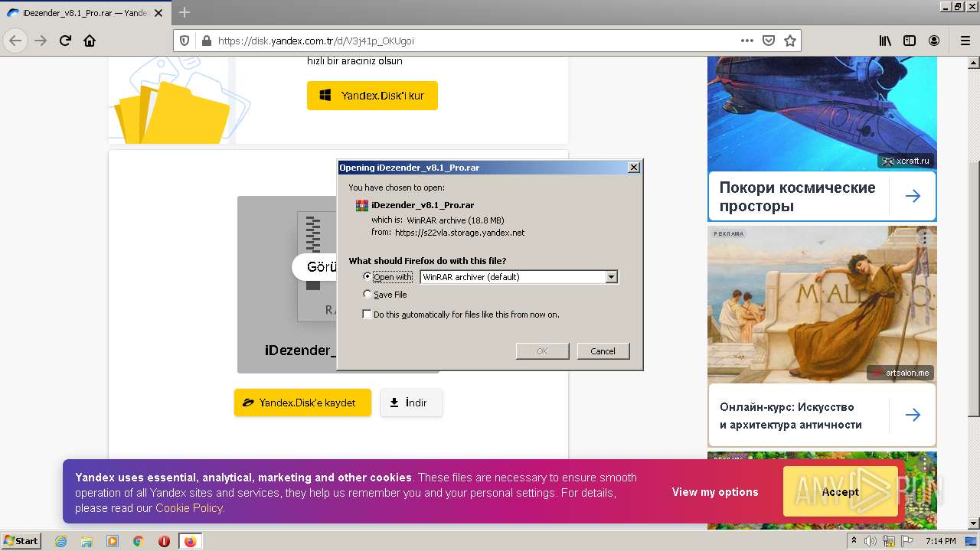Screen dimensions: 980x551
Task: Close the Opening iDezender dialog
Action: (633, 168)
